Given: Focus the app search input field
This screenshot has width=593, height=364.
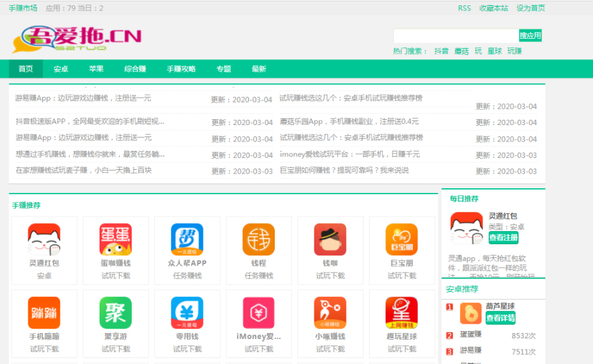Looking at the screenshot, I should [456, 36].
